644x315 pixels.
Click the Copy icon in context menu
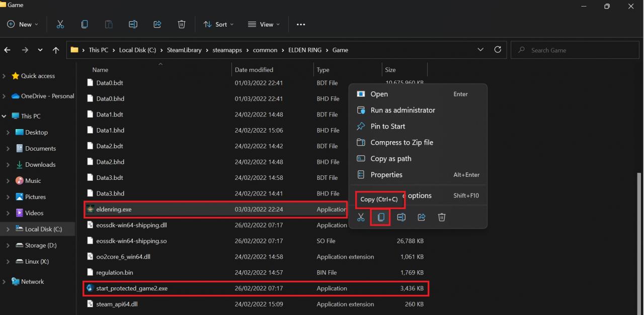pos(381,217)
